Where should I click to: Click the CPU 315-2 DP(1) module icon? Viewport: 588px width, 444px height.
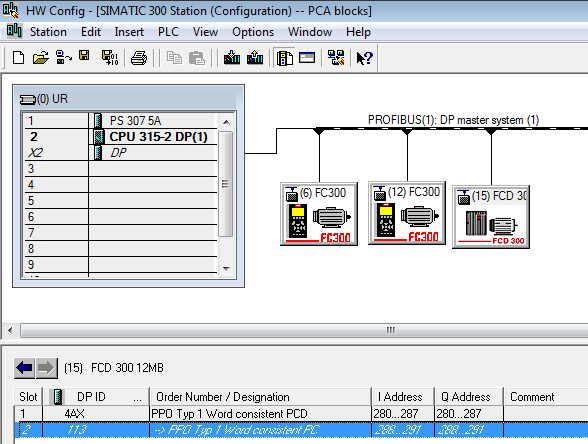99,137
